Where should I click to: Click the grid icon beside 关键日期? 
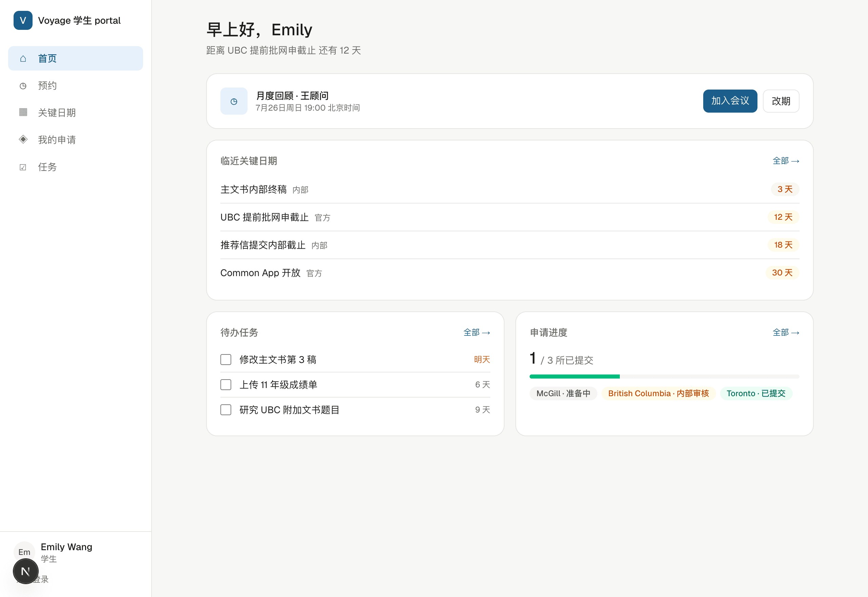pyautogui.click(x=23, y=112)
